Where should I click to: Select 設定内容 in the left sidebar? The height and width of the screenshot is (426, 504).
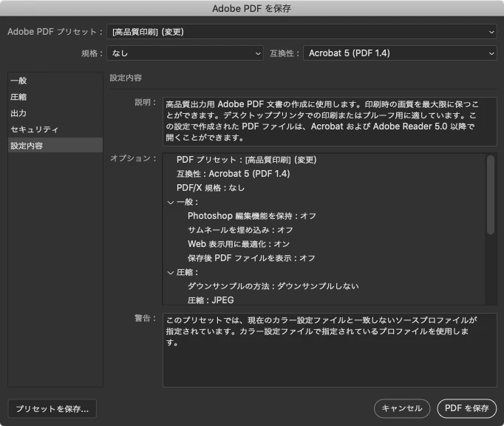coord(55,146)
